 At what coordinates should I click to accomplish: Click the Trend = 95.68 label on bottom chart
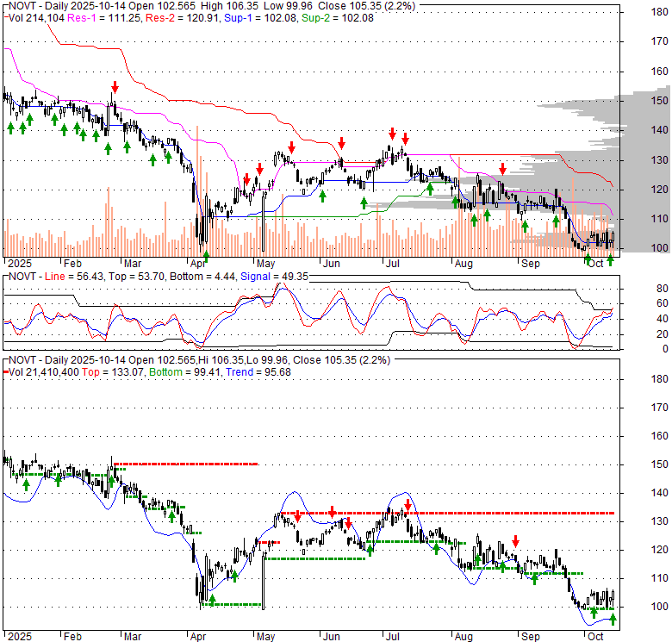pos(258,372)
